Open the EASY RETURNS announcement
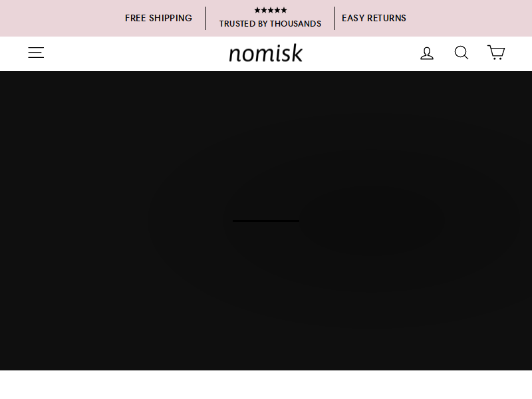 point(374,18)
